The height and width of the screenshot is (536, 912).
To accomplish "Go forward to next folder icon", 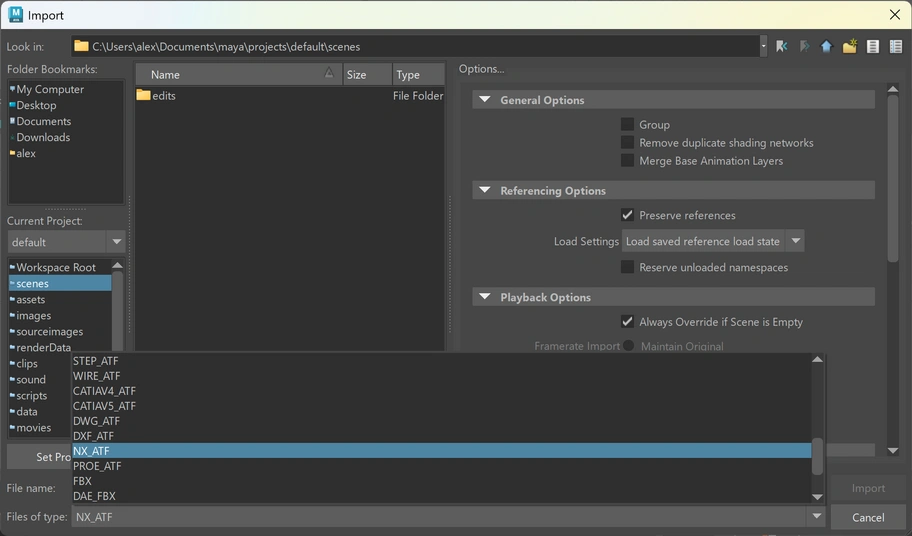I will tap(804, 47).
